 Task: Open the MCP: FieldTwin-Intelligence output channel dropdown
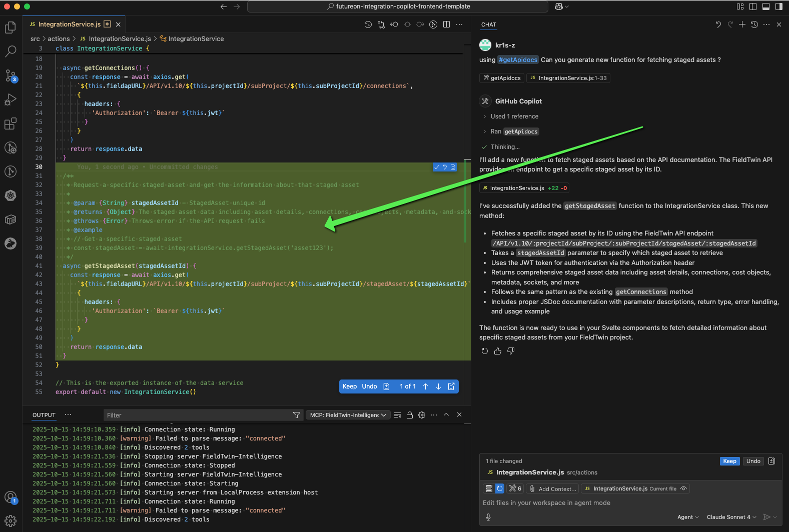click(x=348, y=415)
